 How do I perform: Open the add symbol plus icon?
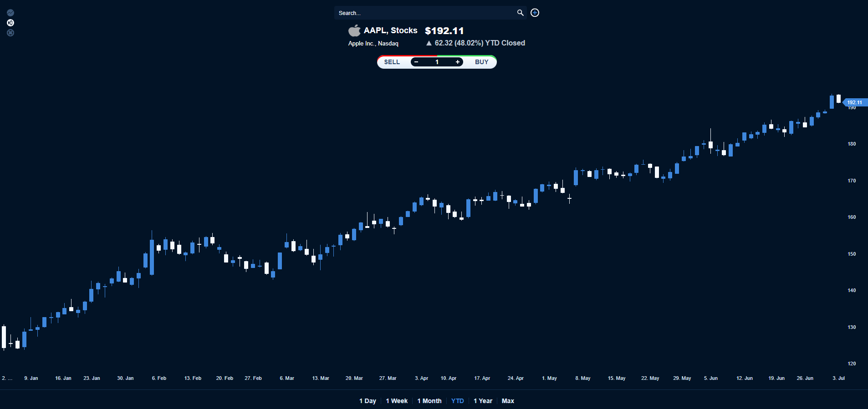(x=534, y=13)
